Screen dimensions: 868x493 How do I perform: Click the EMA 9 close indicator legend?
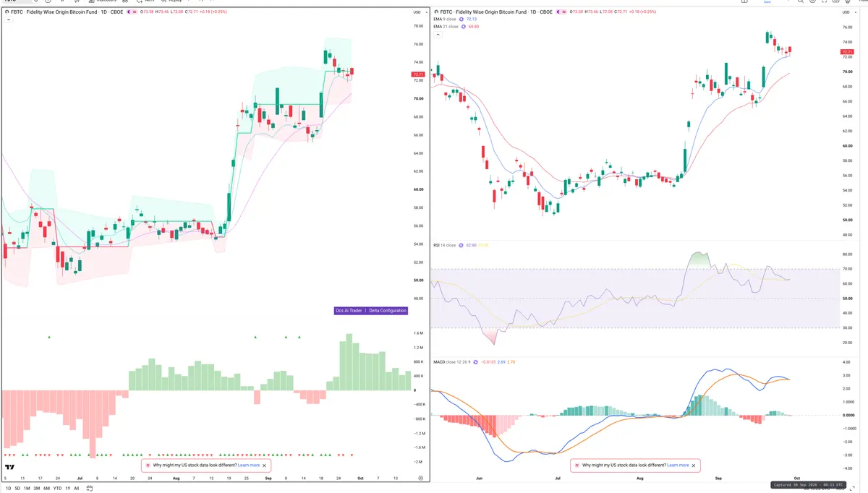[x=446, y=20]
